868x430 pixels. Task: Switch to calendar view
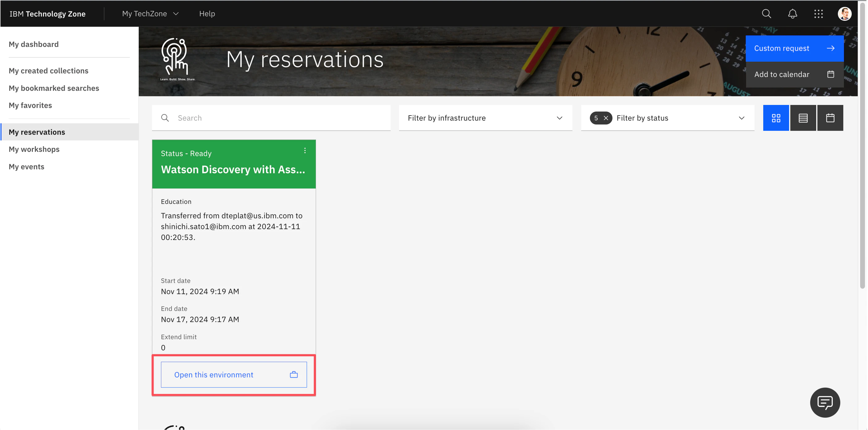pos(830,118)
